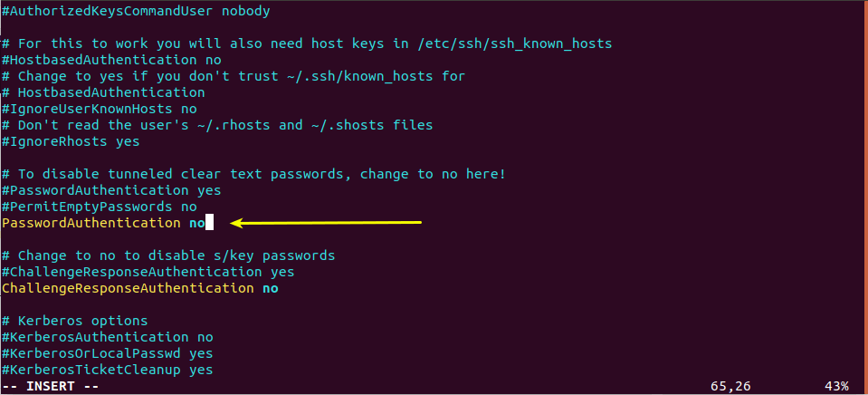Place cursor on ChallengeResponseAuthentication no line
Screen dimensions: 868x395
140,288
